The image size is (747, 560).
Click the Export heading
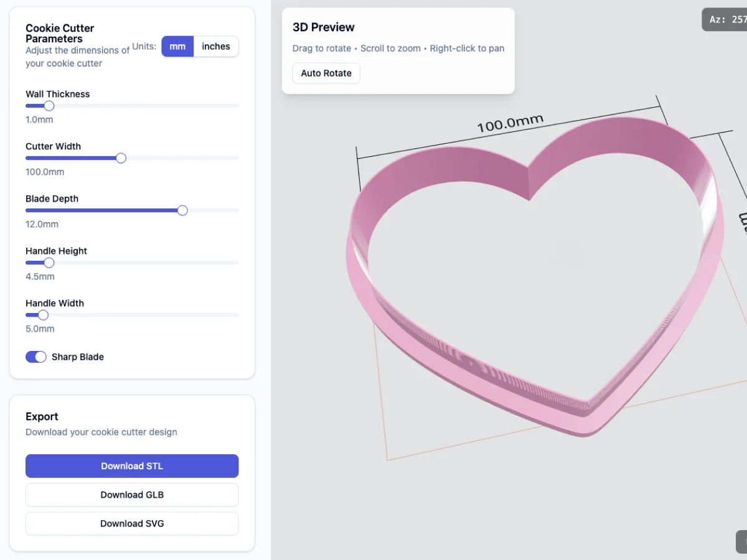[x=42, y=416]
